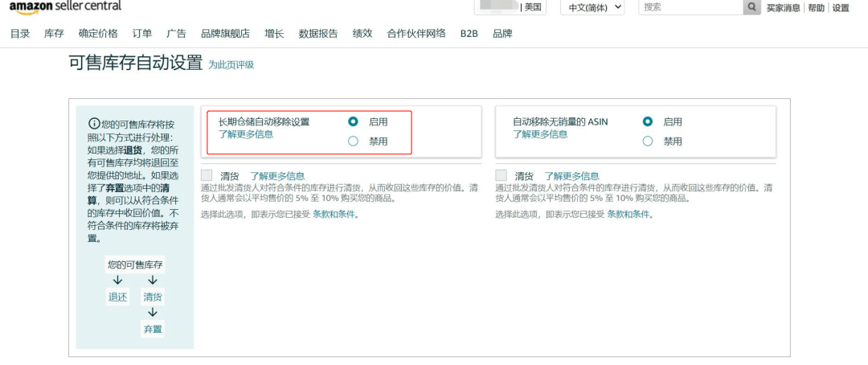868x365 pixels.
Task: Click the Amazon Seller Central logo
Action: (65, 6)
